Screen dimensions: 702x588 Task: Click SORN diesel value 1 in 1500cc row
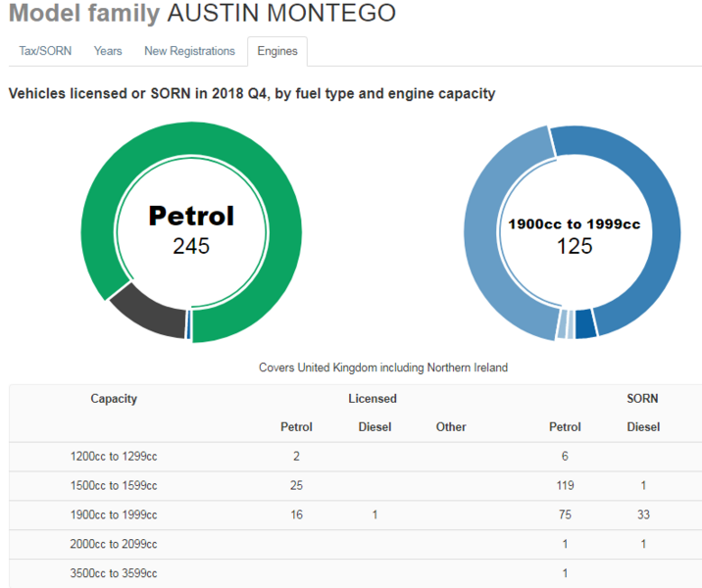coord(643,485)
